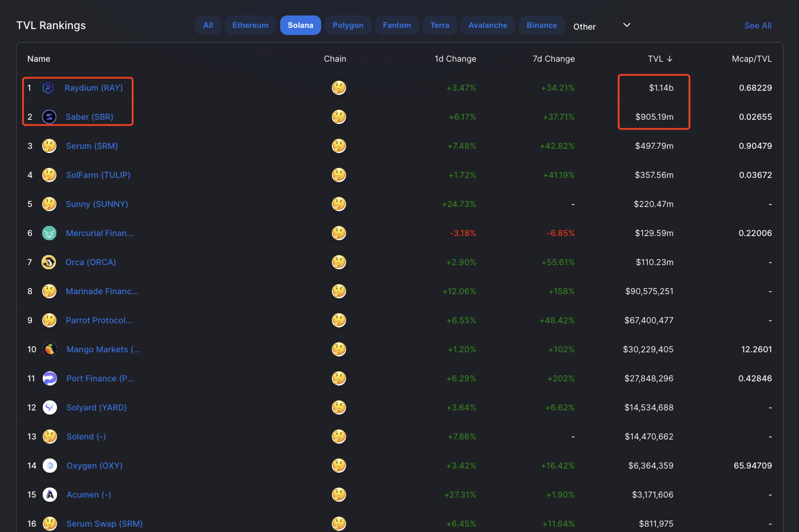Click the Orca (ORCA) logo icon
Viewport: 799px width, 532px height.
point(49,262)
